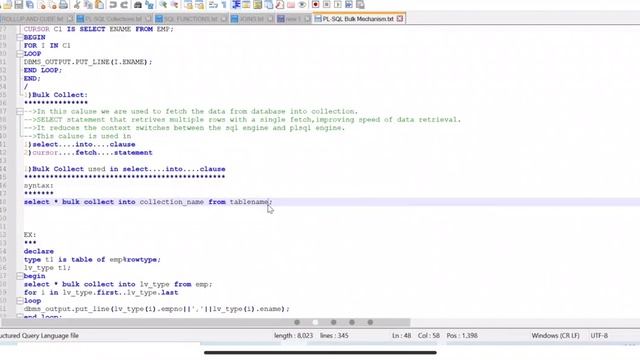Viewport: 640px width, 360px height.
Task: Toggle synchronize vertical scrolling icon
Action: coord(188,5)
